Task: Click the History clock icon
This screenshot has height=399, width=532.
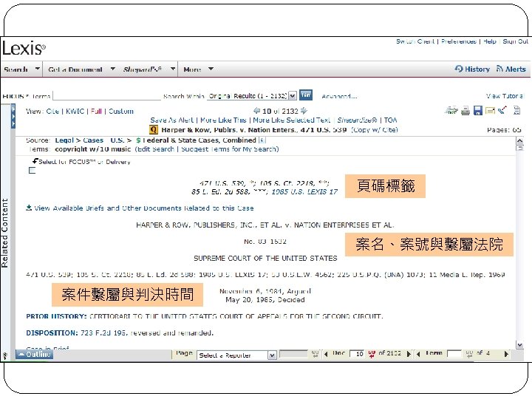Action: [x=459, y=69]
